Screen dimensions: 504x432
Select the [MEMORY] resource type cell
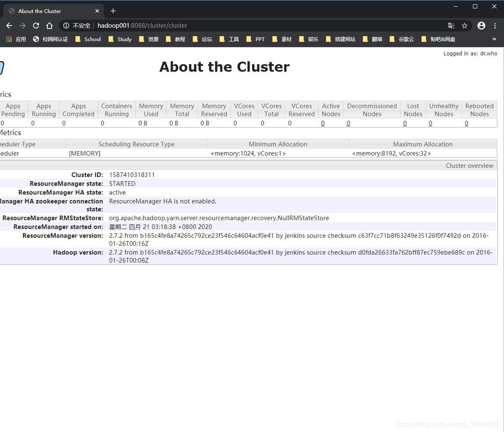click(x=85, y=154)
